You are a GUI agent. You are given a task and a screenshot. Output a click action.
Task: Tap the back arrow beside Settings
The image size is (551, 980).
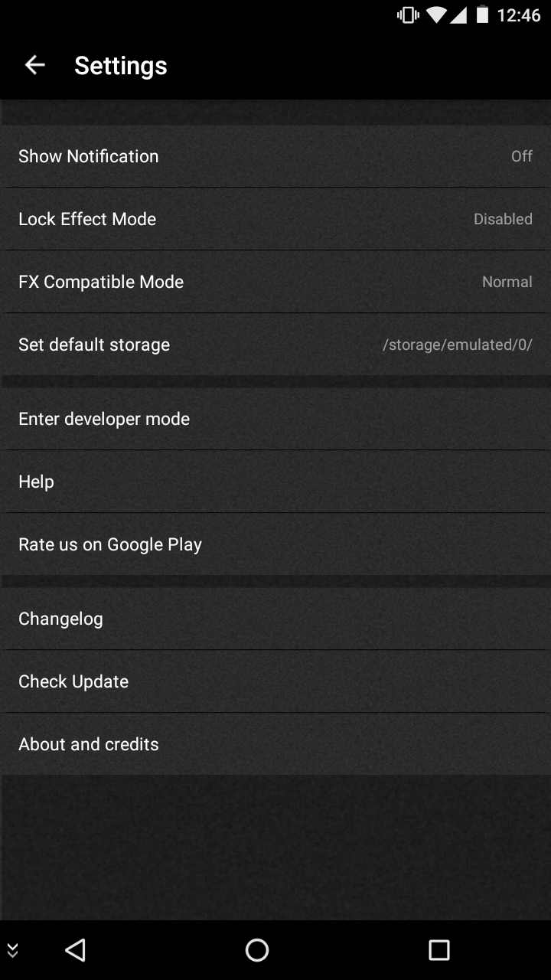[35, 66]
